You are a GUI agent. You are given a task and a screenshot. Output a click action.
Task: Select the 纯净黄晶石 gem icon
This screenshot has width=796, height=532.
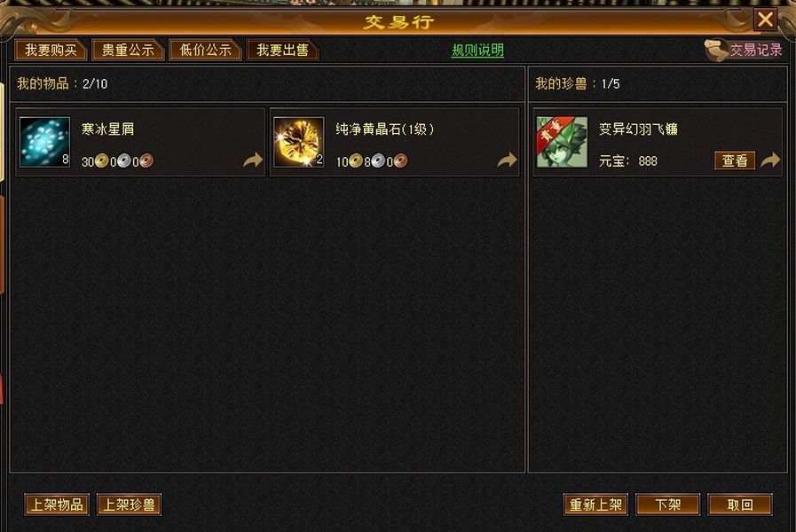[x=298, y=142]
